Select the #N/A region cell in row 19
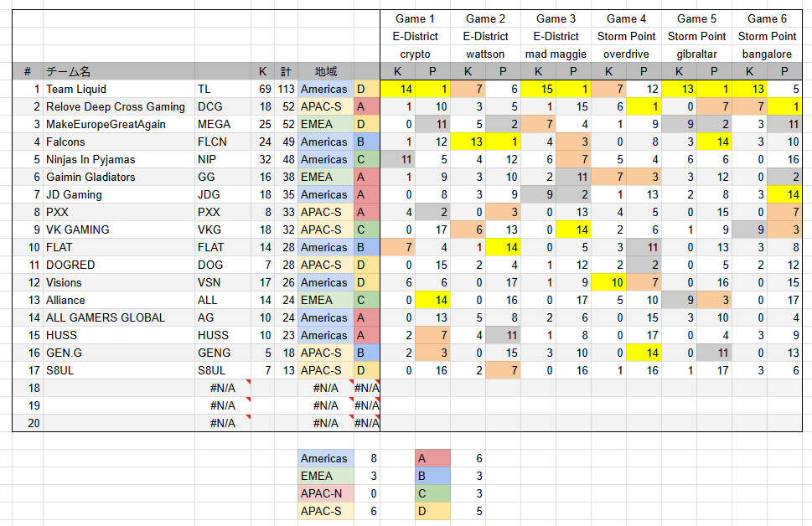The height and width of the screenshot is (526, 812). [x=326, y=406]
